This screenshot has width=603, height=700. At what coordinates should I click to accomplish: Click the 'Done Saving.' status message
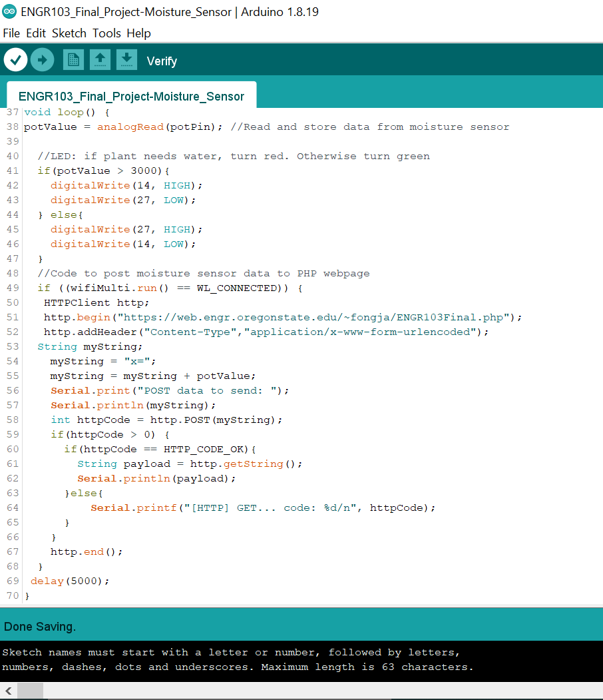pyautogui.click(x=40, y=627)
